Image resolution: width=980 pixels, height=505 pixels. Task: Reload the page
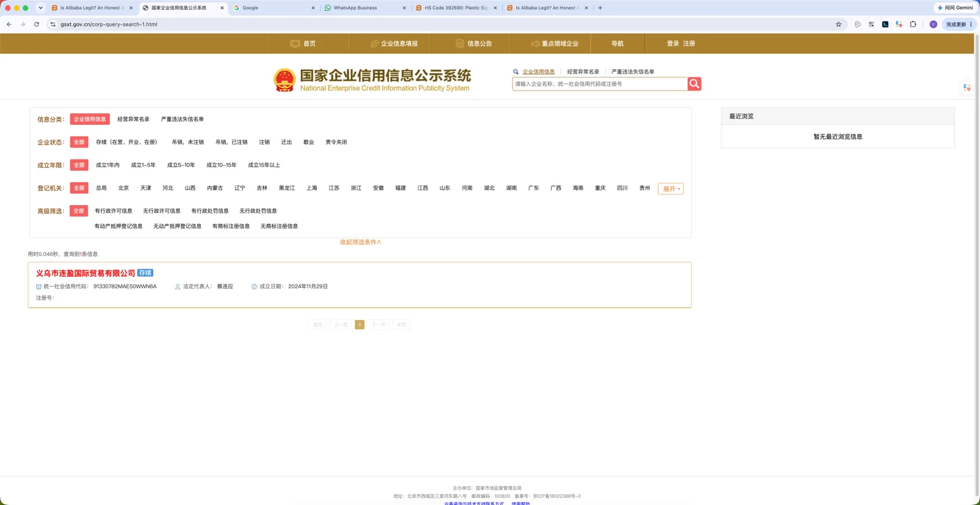pos(37,24)
